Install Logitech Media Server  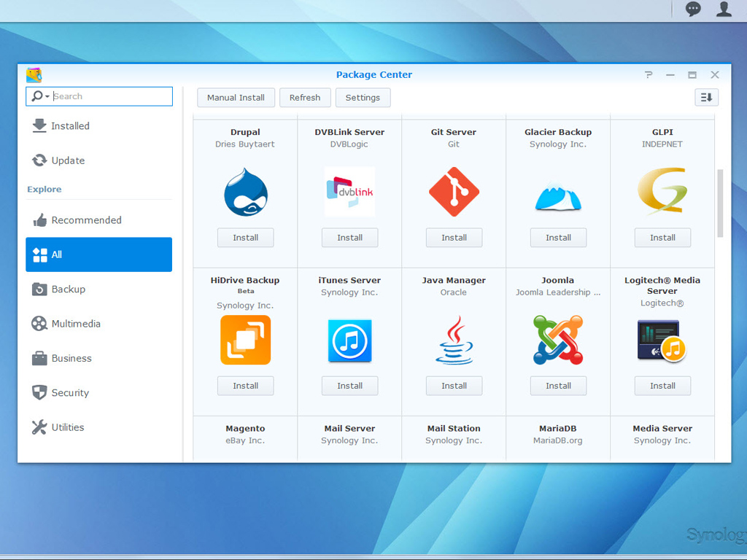[x=662, y=386]
